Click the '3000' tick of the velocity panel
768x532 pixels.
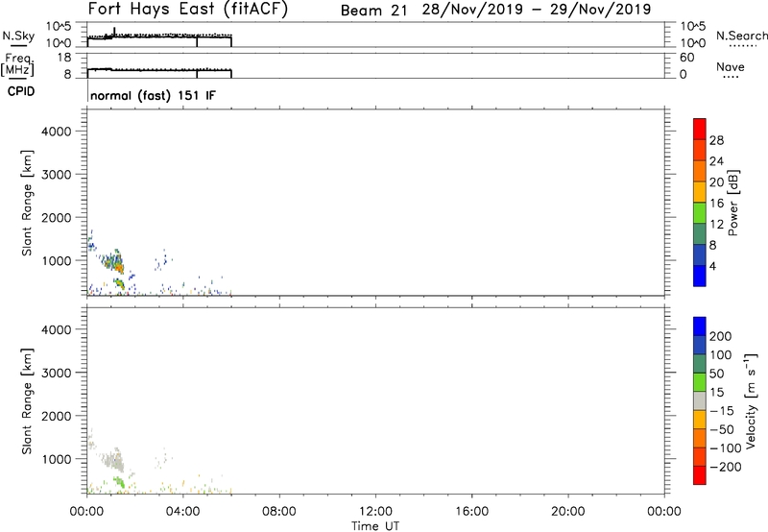coord(56,373)
